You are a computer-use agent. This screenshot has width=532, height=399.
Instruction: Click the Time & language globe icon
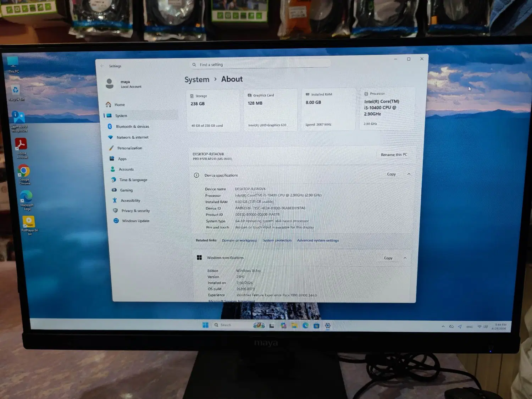[x=113, y=180]
